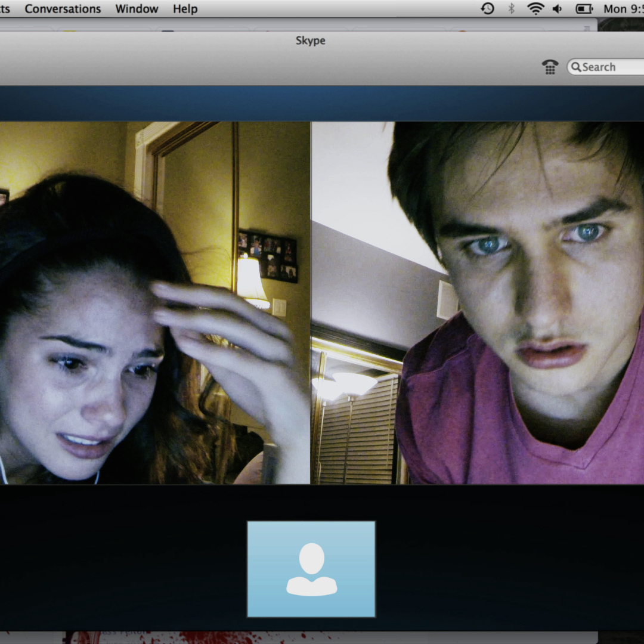Click the blue avatar placeholder icon

(310, 568)
